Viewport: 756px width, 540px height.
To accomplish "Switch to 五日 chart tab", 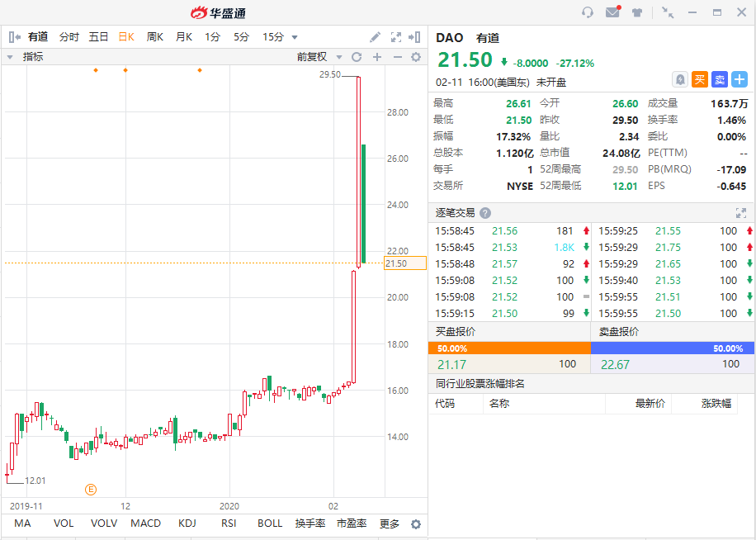I will [98, 36].
